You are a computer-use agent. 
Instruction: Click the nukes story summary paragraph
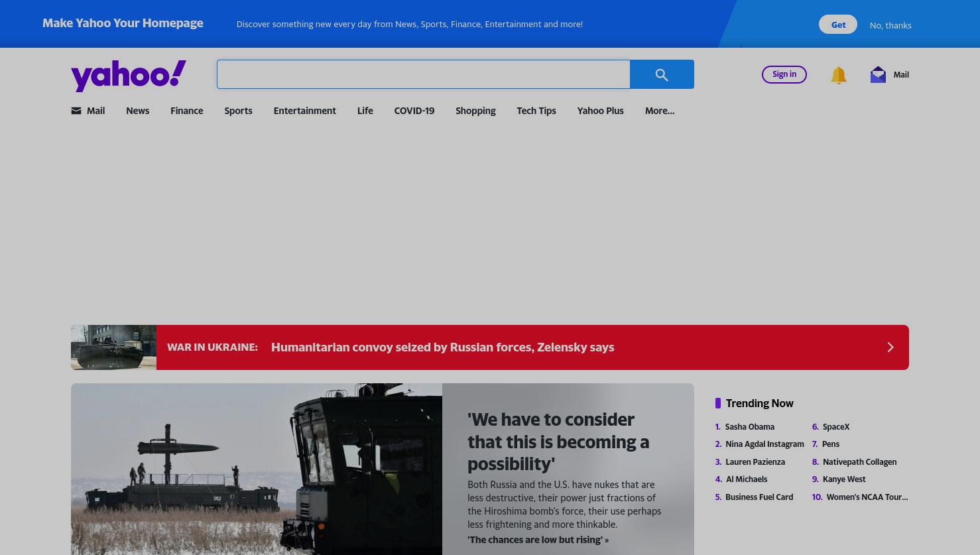[564, 505]
